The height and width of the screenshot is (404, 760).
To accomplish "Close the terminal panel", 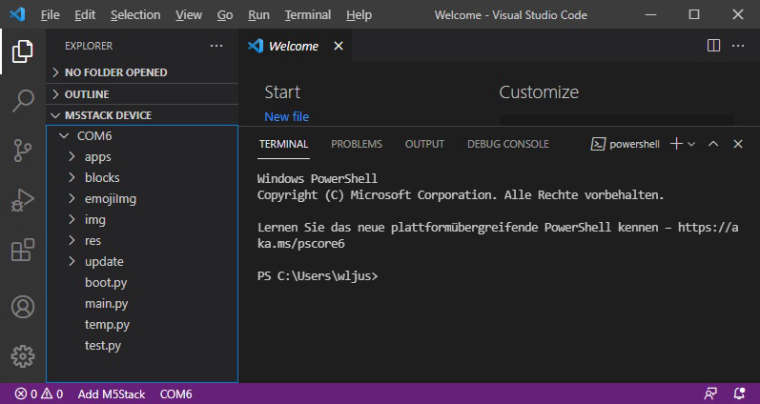I will [738, 144].
